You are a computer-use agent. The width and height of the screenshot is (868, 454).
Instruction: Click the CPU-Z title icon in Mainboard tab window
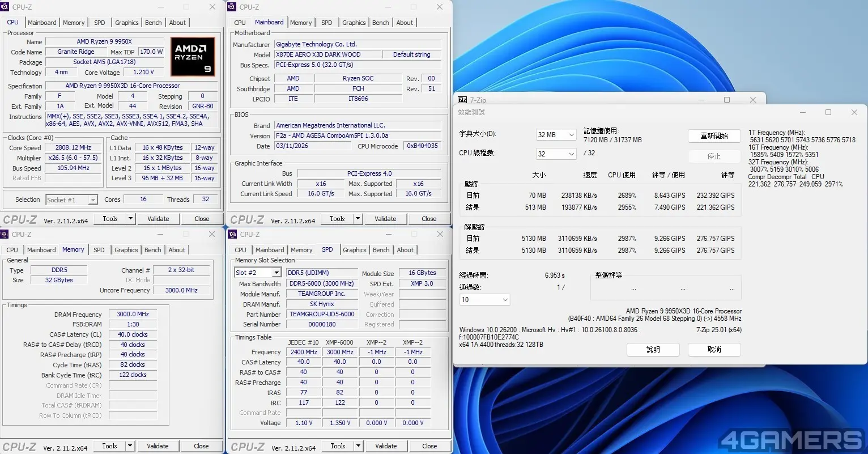point(233,7)
